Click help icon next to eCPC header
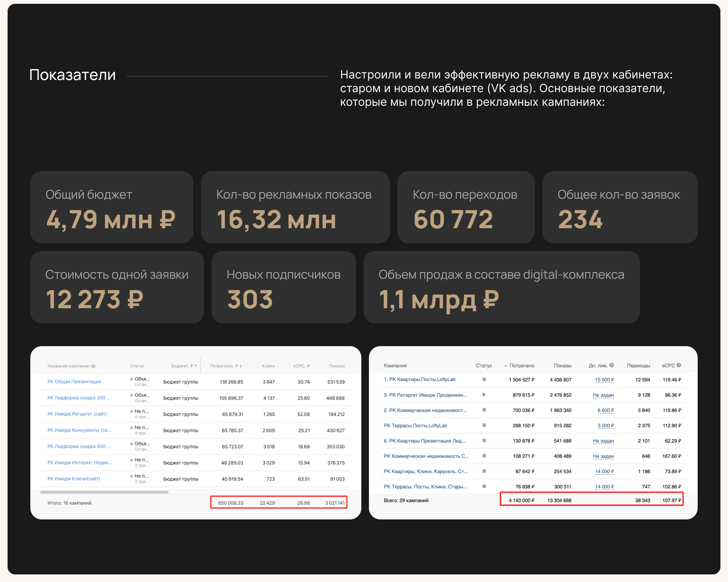The width and height of the screenshot is (728, 582). (x=679, y=365)
